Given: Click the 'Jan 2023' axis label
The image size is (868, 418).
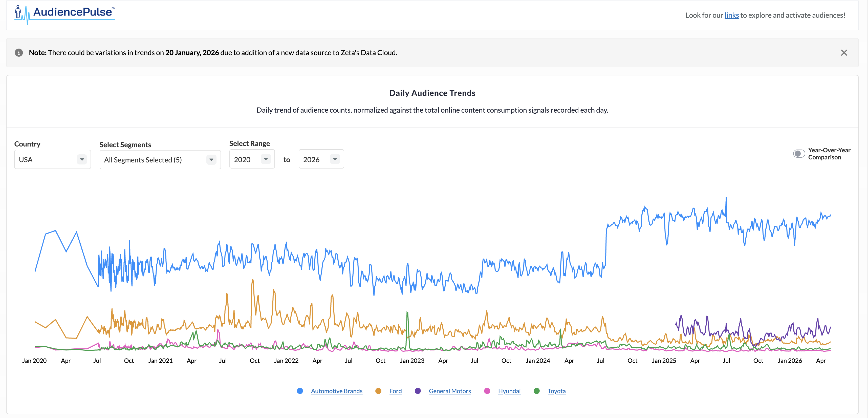Looking at the screenshot, I should pos(412,361).
